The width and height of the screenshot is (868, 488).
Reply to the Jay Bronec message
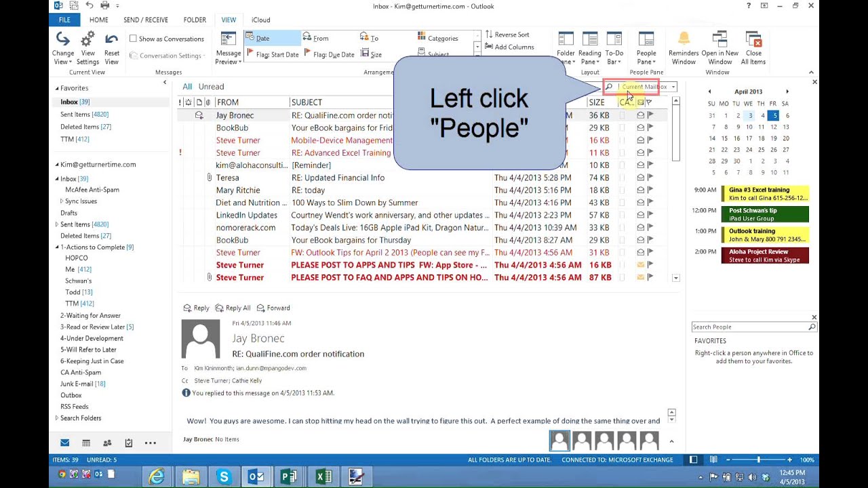pyautogui.click(x=196, y=308)
